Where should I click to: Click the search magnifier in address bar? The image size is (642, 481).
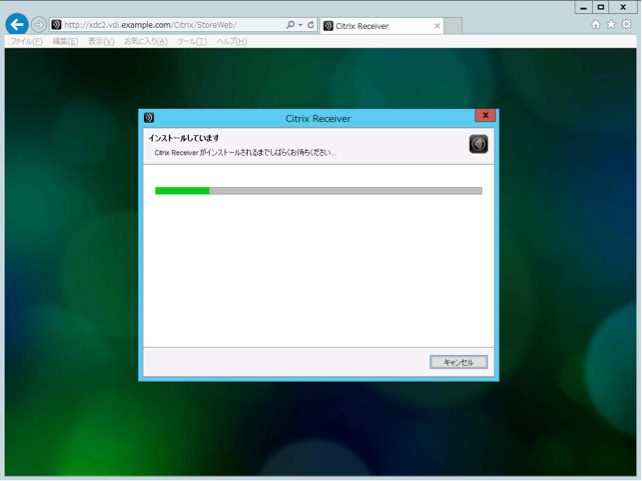[290, 25]
